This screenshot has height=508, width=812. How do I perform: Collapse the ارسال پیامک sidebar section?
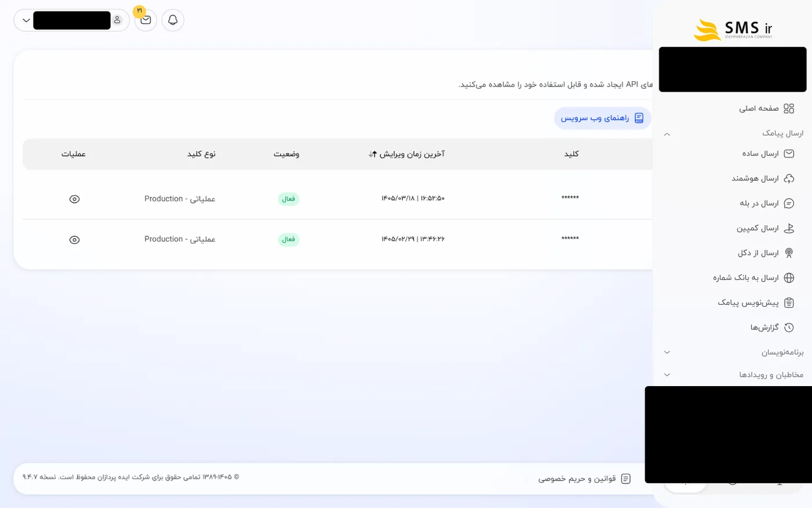point(667,134)
